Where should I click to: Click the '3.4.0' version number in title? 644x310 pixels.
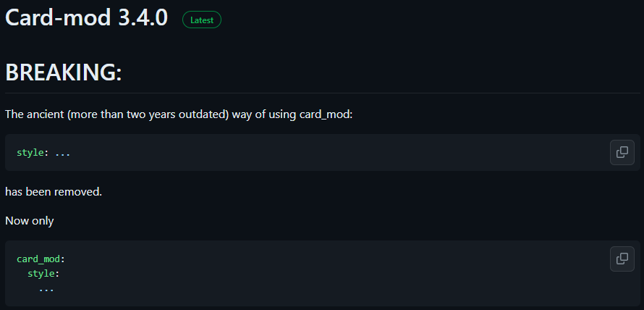click(x=143, y=18)
